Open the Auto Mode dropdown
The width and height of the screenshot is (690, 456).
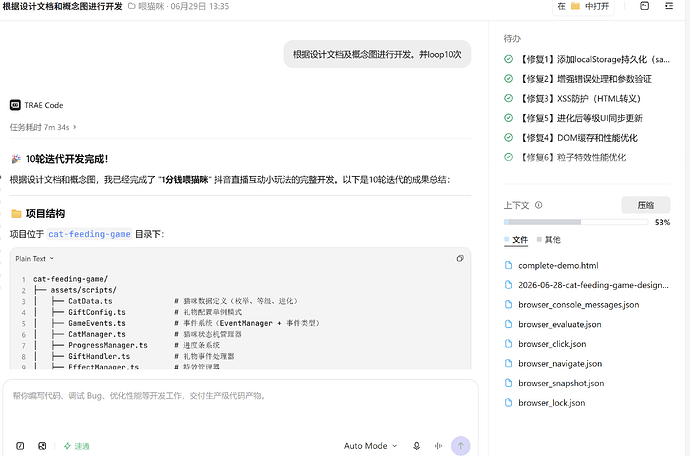(370, 446)
